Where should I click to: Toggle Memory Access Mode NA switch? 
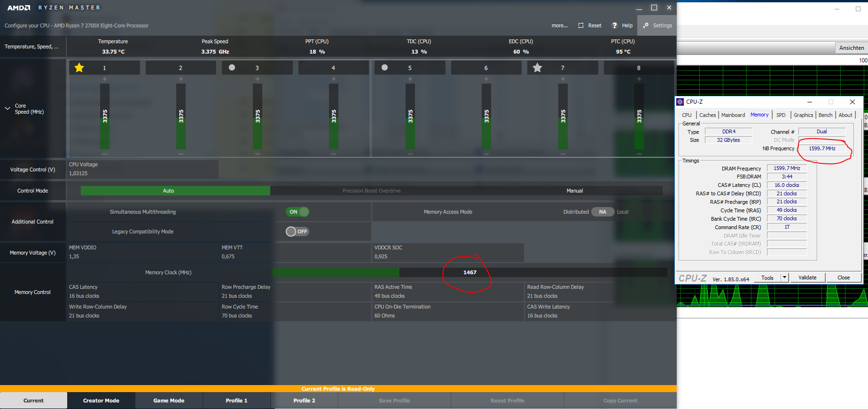(603, 212)
